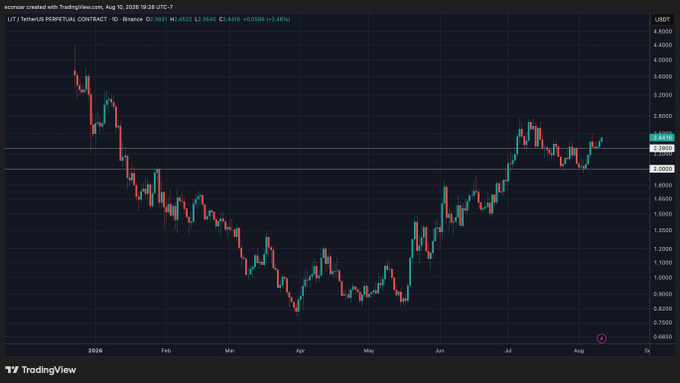Click the Apr time axis label

[x=300, y=350]
